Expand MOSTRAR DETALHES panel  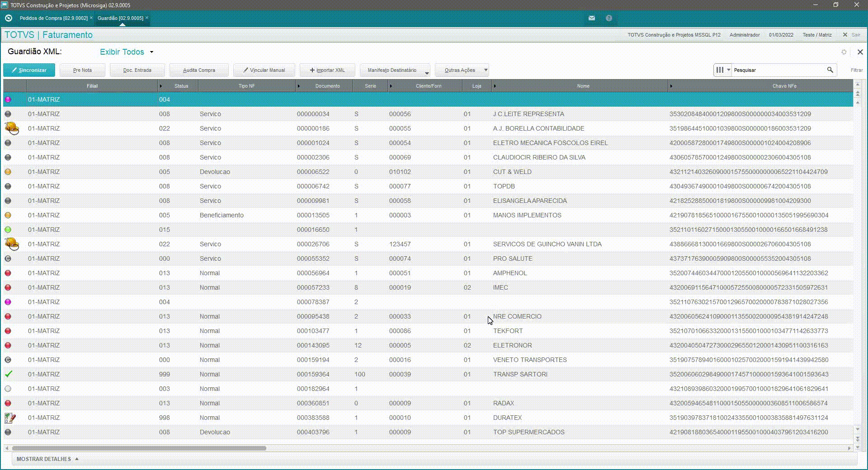click(x=47, y=459)
